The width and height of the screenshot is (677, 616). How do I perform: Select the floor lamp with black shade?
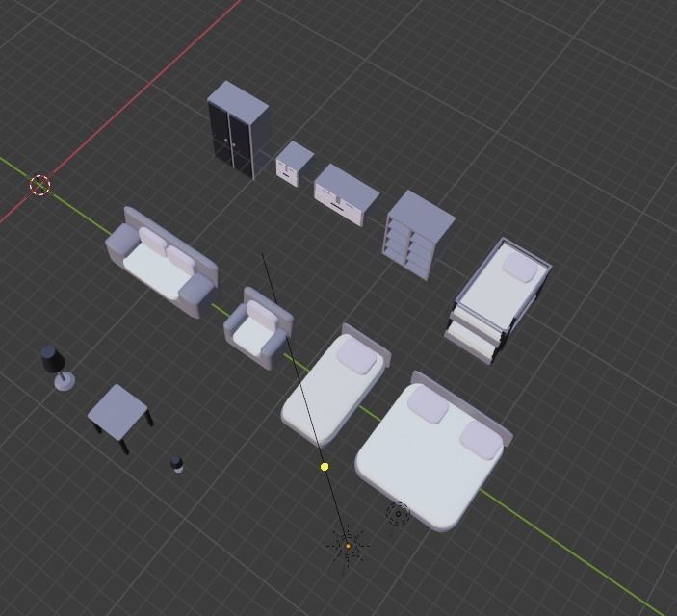click(58, 368)
